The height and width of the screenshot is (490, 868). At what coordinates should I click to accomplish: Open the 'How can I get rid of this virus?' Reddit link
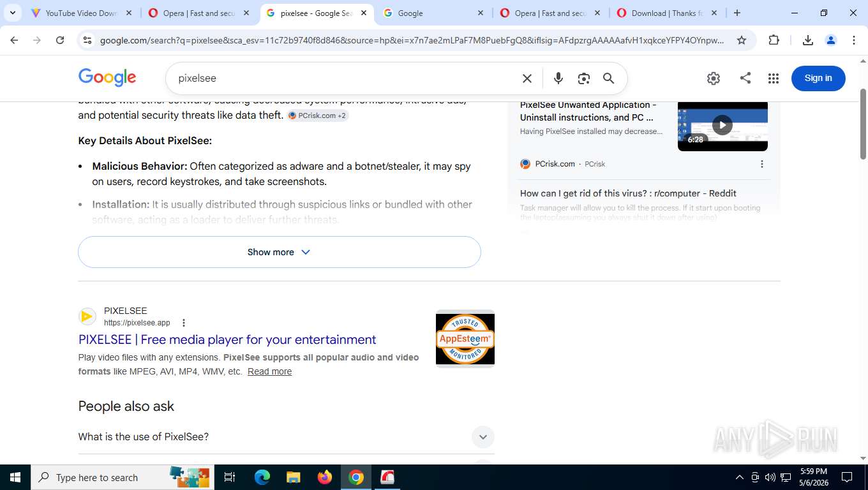628,193
